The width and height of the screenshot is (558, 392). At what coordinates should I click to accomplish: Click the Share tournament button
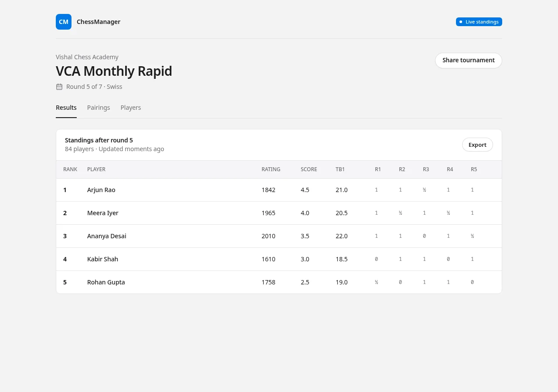(x=469, y=61)
